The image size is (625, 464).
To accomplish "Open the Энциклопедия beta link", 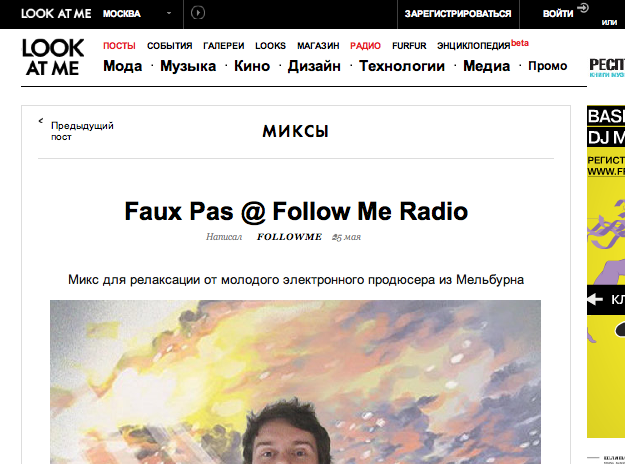I will pyautogui.click(x=483, y=45).
